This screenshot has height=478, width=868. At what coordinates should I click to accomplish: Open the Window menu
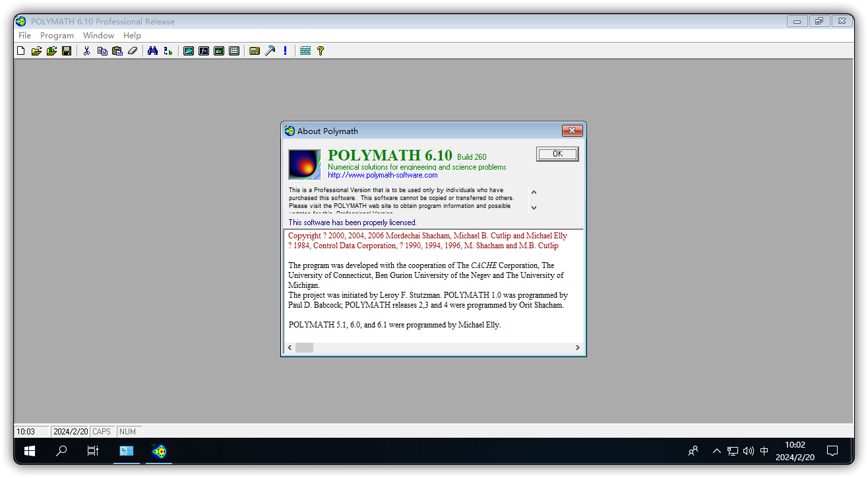pos(98,35)
